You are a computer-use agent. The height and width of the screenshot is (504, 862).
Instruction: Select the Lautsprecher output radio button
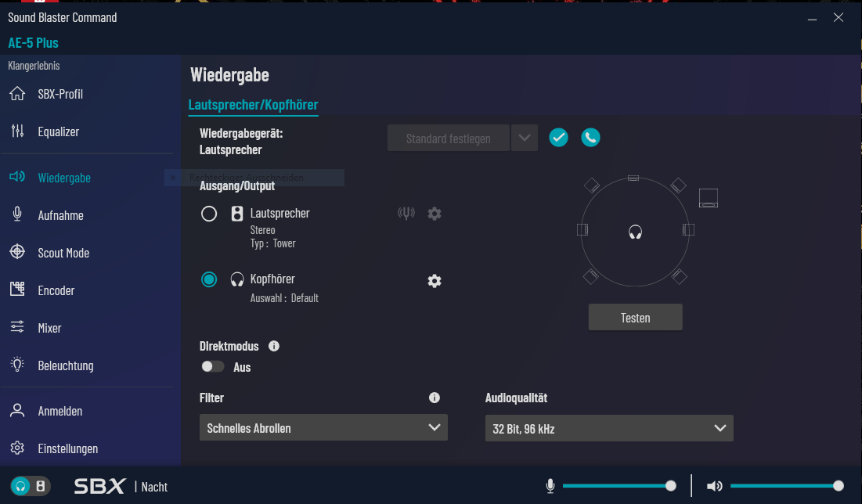(209, 213)
